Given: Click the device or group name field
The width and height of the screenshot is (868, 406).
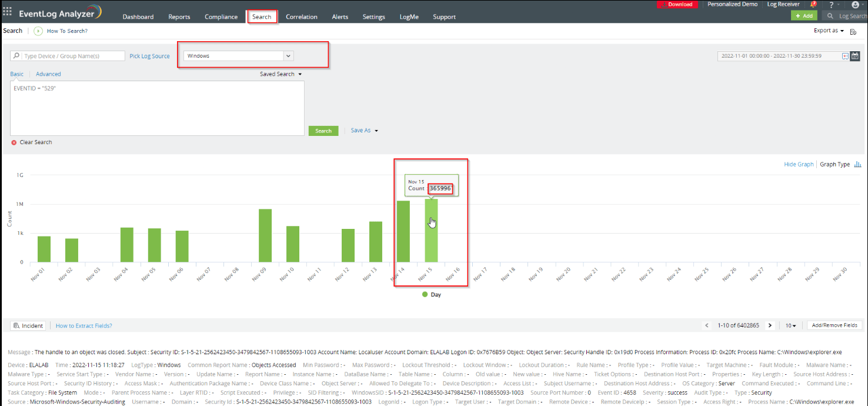Looking at the screenshot, I should (x=73, y=56).
